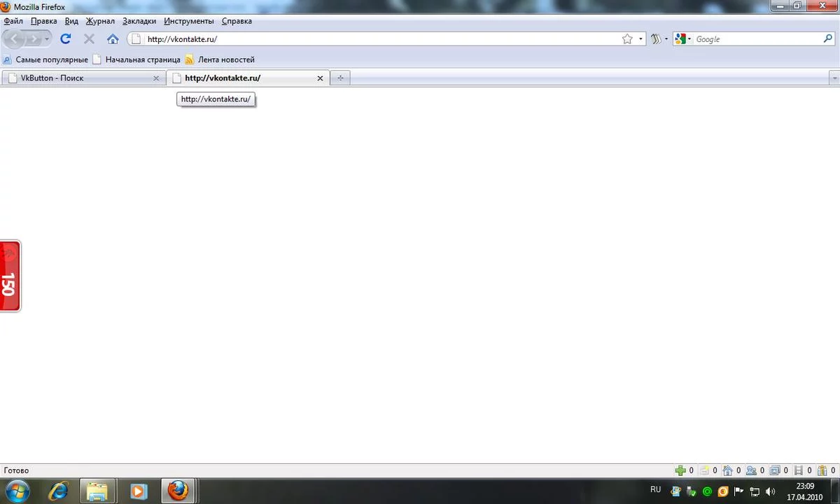Click the gift counter icon in status bar

pos(826,470)
